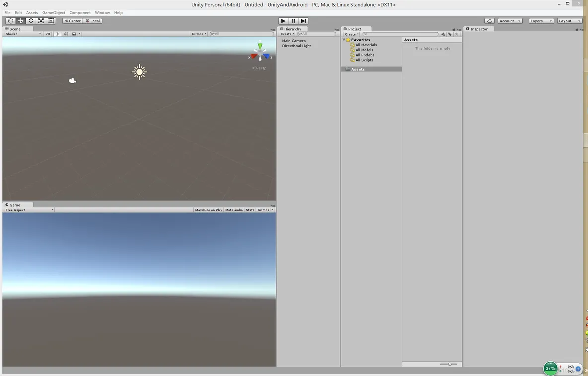Screen dimensions: 588x376
Task: Select the Move transform tool
Action: 21,21
